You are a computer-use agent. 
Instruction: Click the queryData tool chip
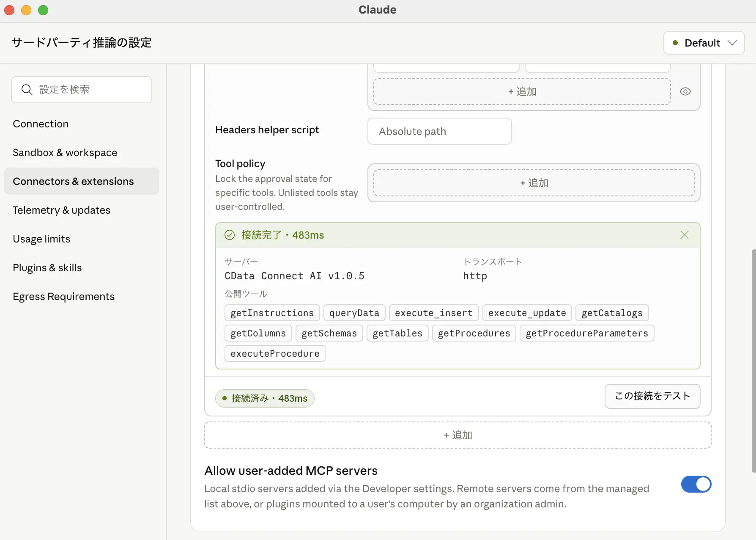tap(354, 313)
